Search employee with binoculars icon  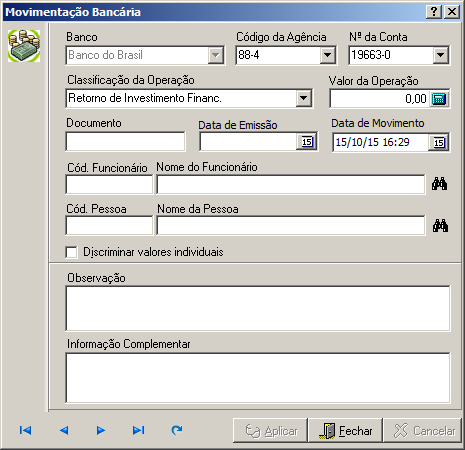(x=439, y=184)
